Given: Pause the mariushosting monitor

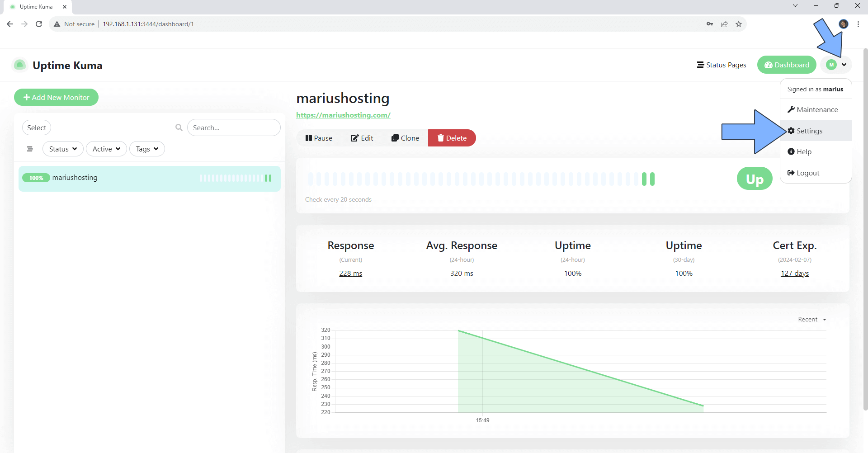Looking at the screenshot, I should click(319, 138).
